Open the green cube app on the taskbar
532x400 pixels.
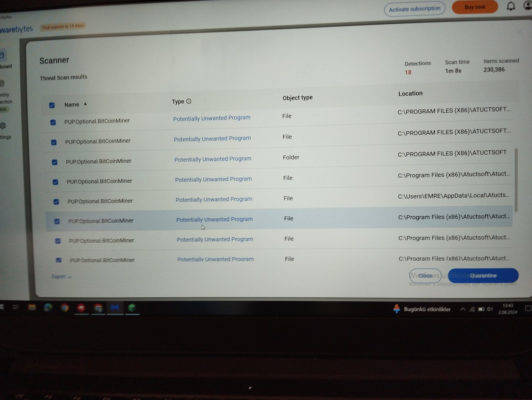pyautogui.click(x=132, y=308)
